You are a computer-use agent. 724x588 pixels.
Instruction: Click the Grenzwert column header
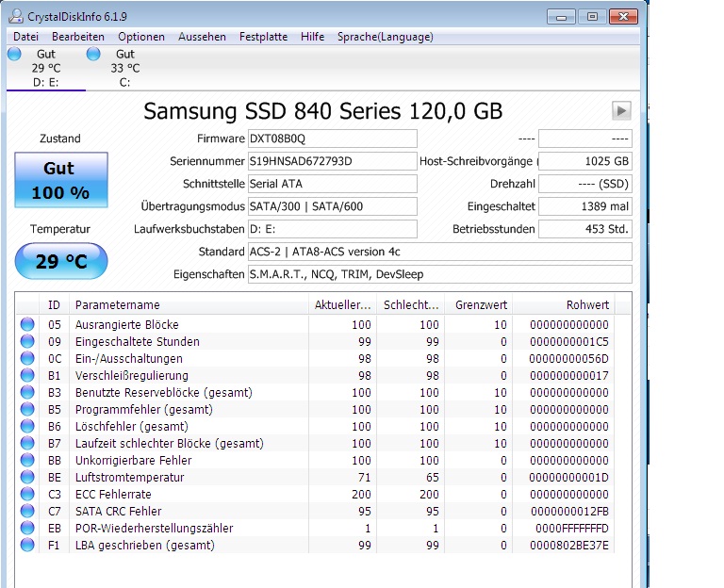point(478,304)
